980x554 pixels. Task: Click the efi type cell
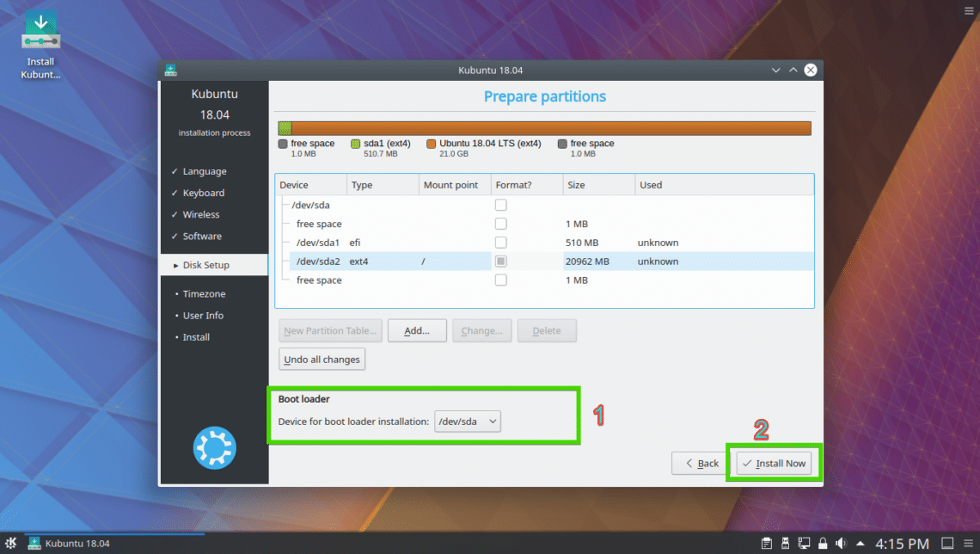coord(354,243)
